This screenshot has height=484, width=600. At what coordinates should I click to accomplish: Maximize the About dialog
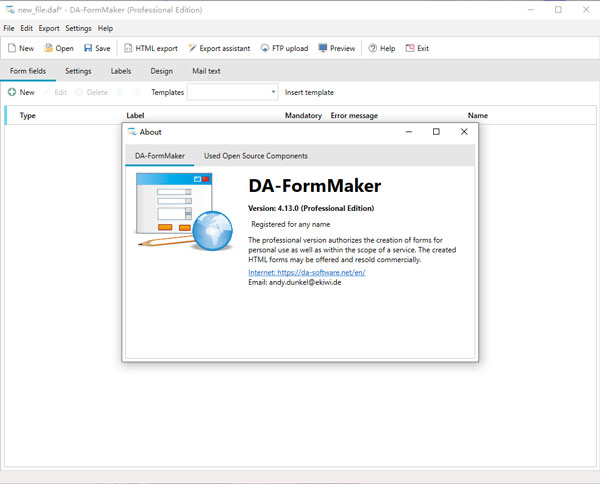click(x=436, y=132)
